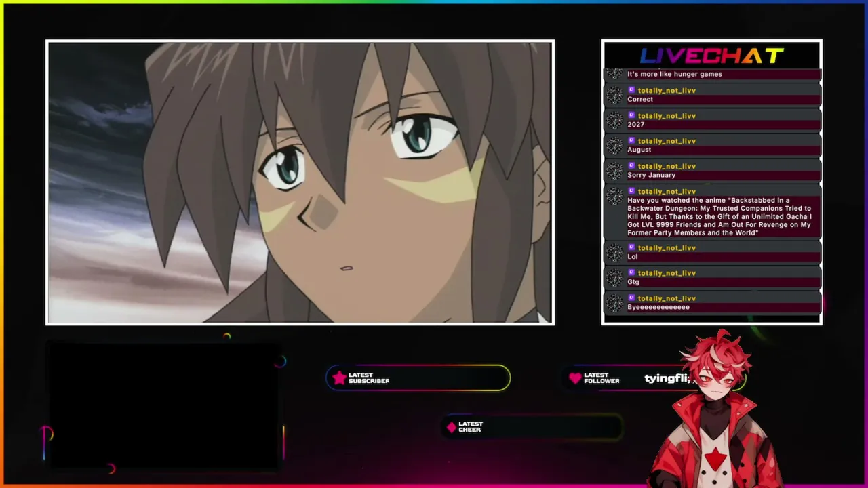Viewport: 868px width, 488px height.
Task: Select the username totally_not_livv above "August"
Action: pos(667,140)
